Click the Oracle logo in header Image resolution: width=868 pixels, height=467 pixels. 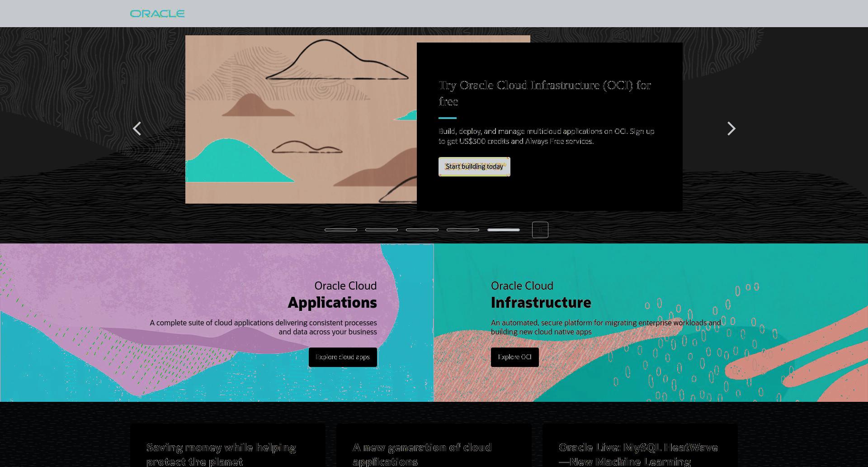click(x=157, y=14)
